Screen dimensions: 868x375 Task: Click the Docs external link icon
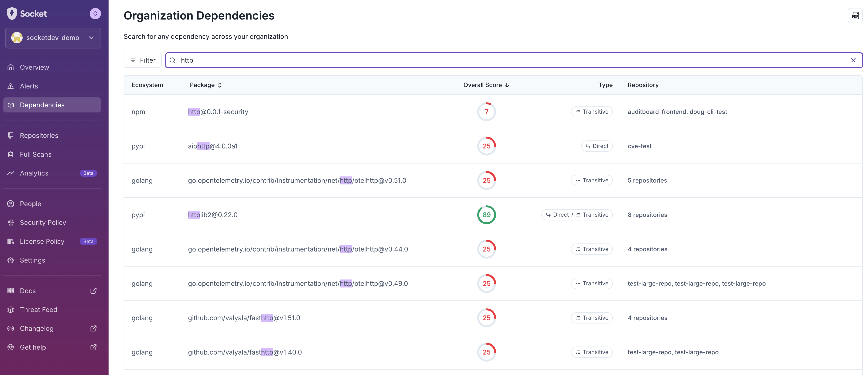click(x=93, y=291)
